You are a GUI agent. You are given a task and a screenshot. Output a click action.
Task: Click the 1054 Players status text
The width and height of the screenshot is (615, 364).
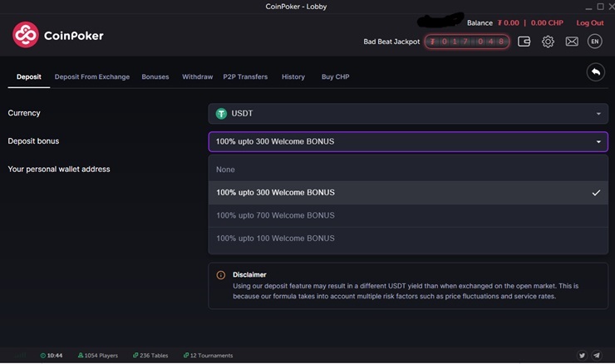coord(101,356)
